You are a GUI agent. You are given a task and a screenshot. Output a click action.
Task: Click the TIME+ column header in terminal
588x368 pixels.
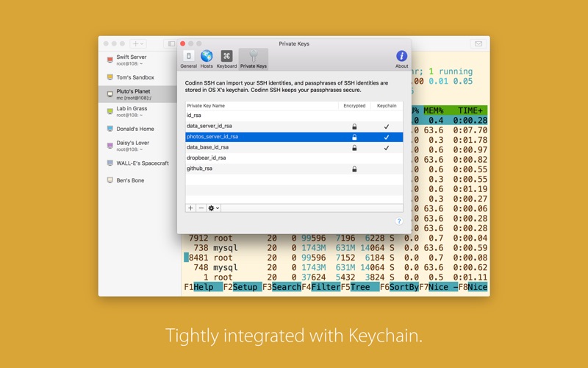click(x=470, y=111)
